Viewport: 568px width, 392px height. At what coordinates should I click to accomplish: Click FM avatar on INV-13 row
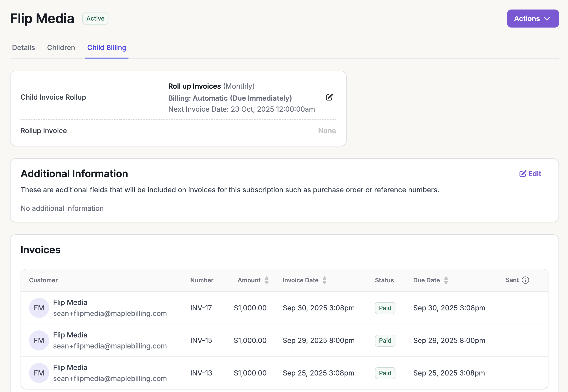pyautogui.click(x=39, y=373)
